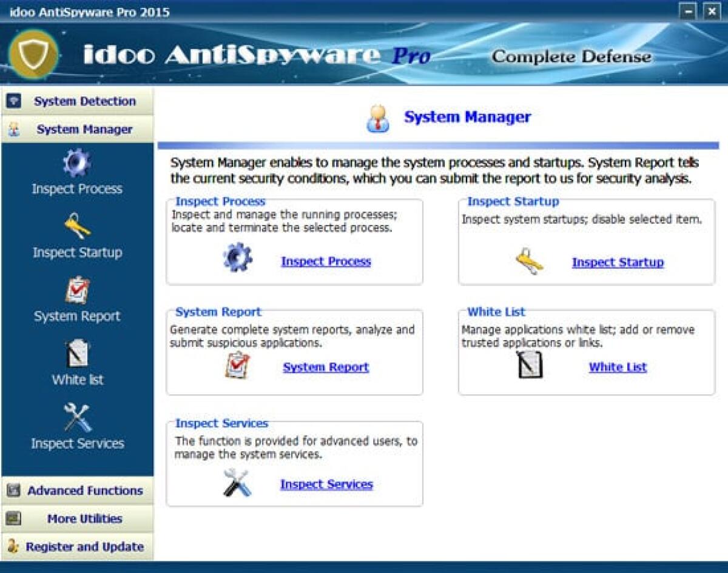Screen dimensions: 728x573
Task: Open Register and Update
Action: (78, 546)
